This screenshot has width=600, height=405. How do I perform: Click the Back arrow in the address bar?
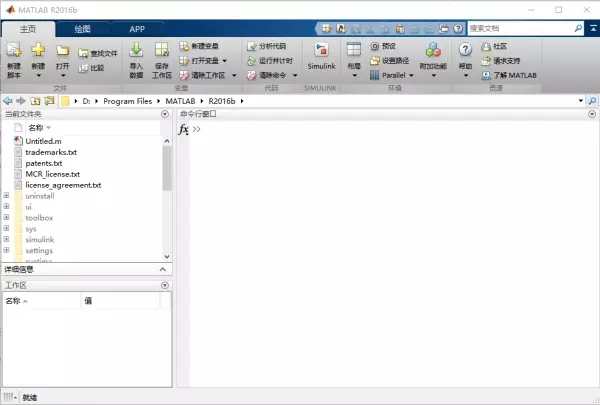[7, 101]
